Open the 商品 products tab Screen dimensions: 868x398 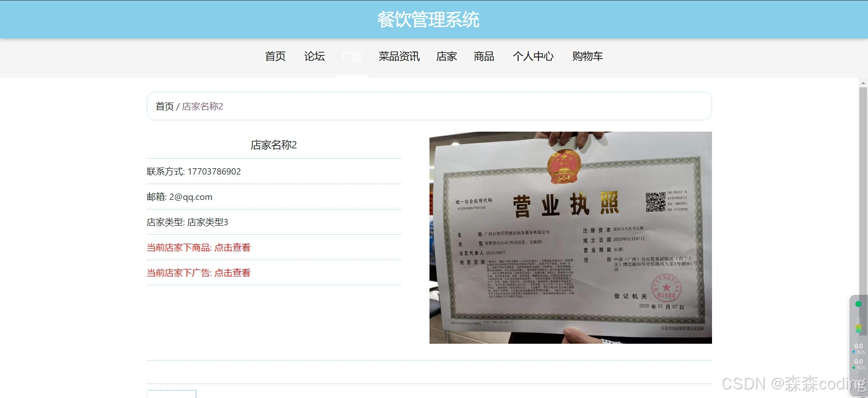click(484, 56)
